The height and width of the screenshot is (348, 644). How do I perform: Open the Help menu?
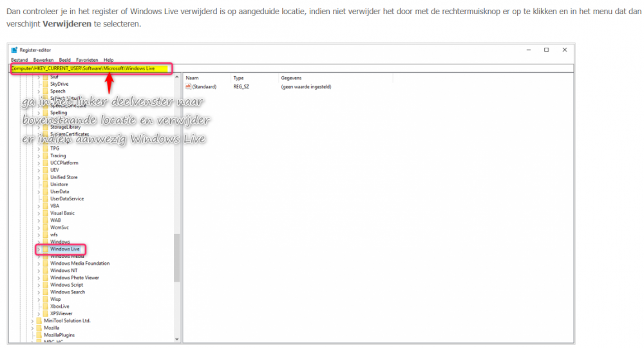(108, 60)
